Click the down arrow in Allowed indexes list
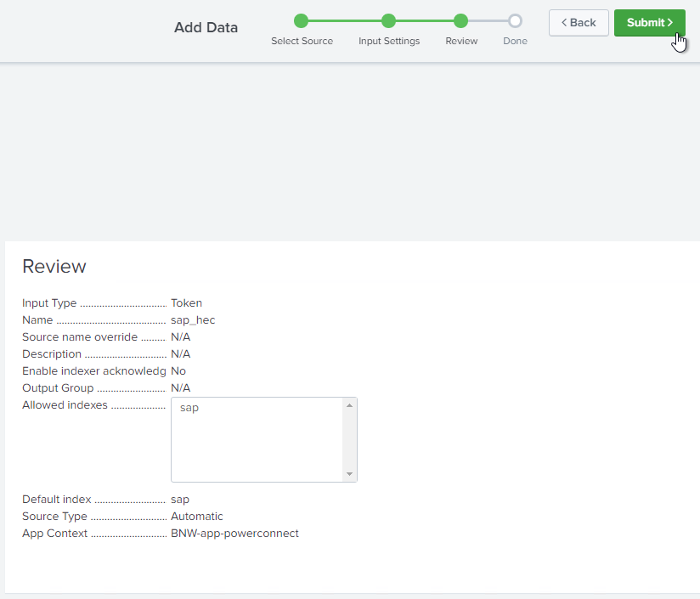The height and width of the screenshot is (599, 700). (x=348, y=474)
